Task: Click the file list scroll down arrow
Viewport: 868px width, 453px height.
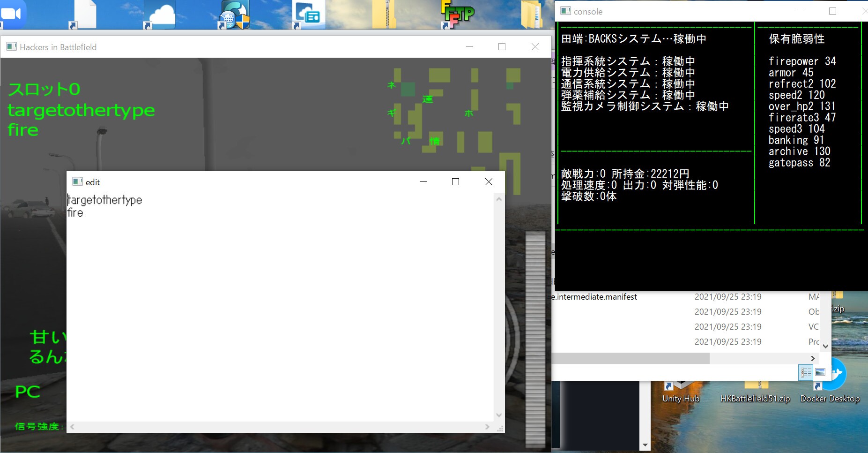Action: click(x=825, y=347)
